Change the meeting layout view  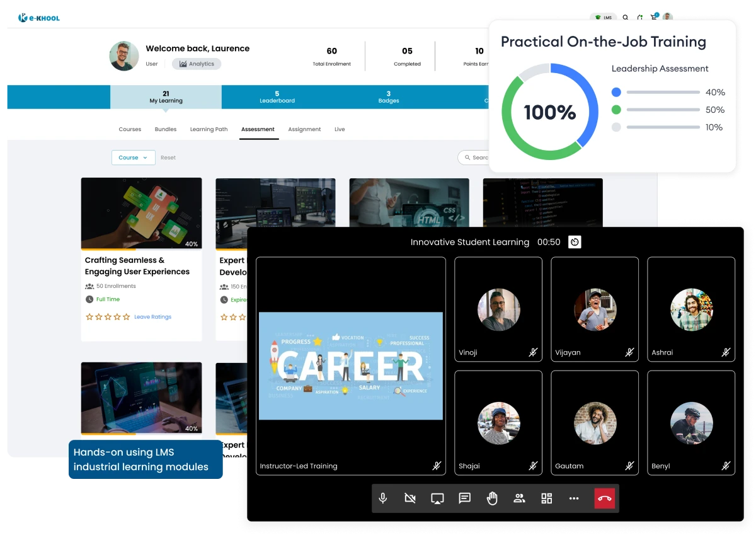tap(546, 498)
